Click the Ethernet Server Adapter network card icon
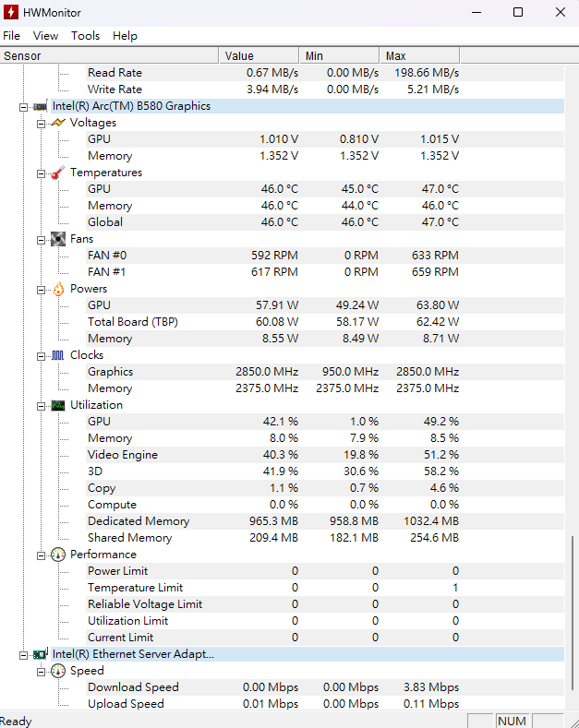The image size is (579, 728). (41, 654)
